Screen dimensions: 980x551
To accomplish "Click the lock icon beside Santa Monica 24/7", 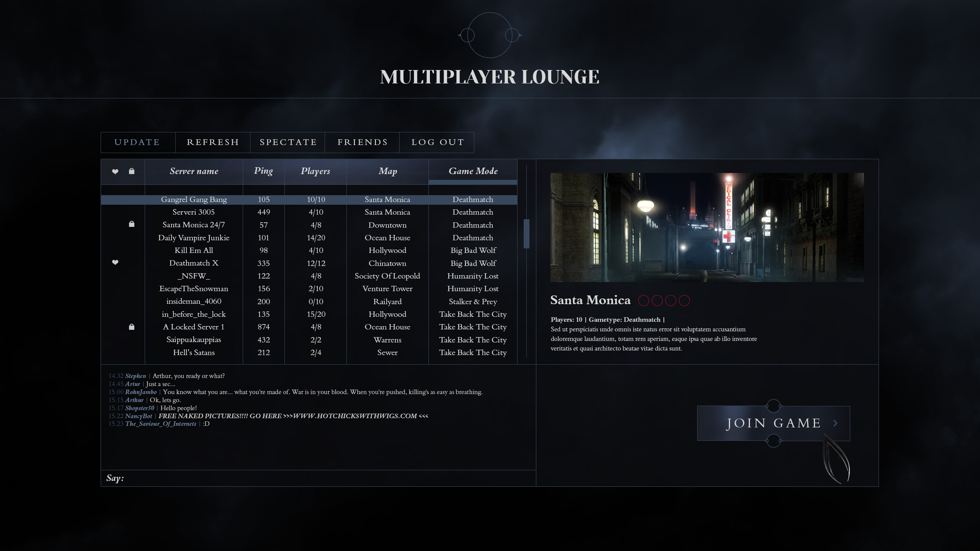I will (132, 224).
